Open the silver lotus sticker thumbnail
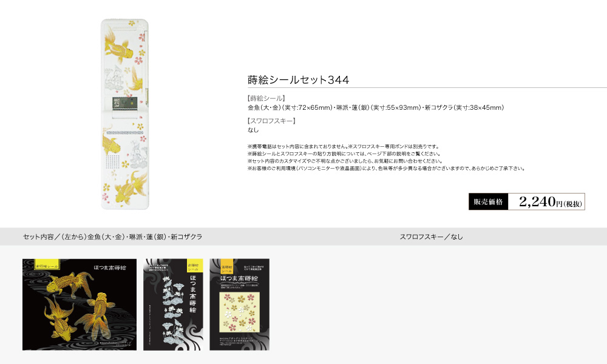Screen dimensions: 607x364 coord(173,305)
